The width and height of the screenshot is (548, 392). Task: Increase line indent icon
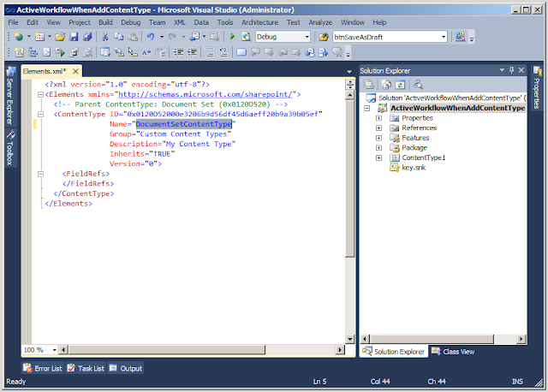tap(192, 52)
